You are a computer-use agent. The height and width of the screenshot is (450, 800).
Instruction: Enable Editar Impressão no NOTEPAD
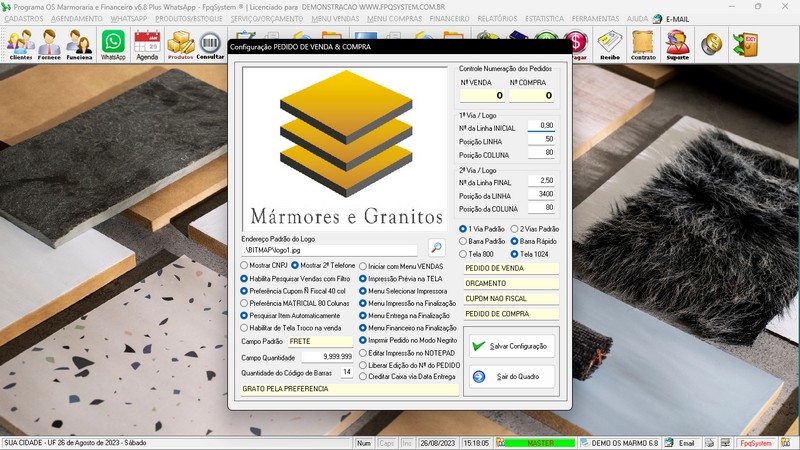pyautogui.click(x=364, y=353)
